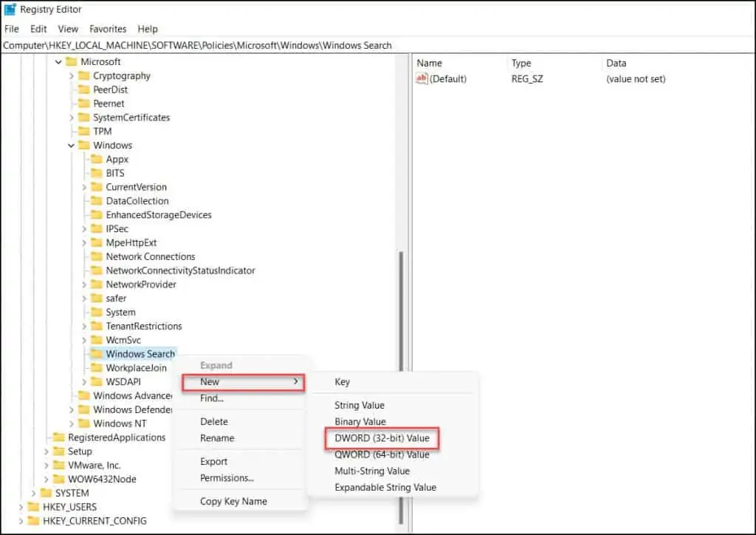Click the Peernet folder icon
Image resolution: width=756 pixels, height=535 pixels.
[84, 103]
